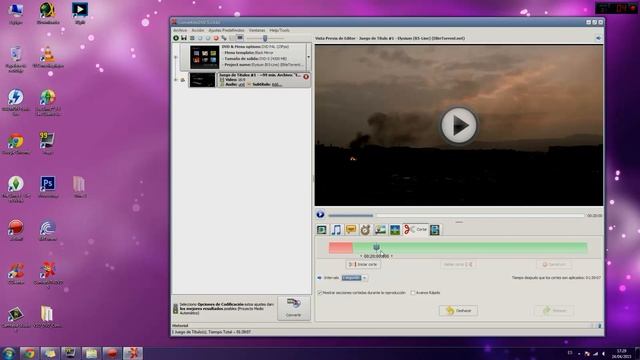Click the green add file toolbar icon
The width and height of the screenshot is (640, 360).
point(176,38)
